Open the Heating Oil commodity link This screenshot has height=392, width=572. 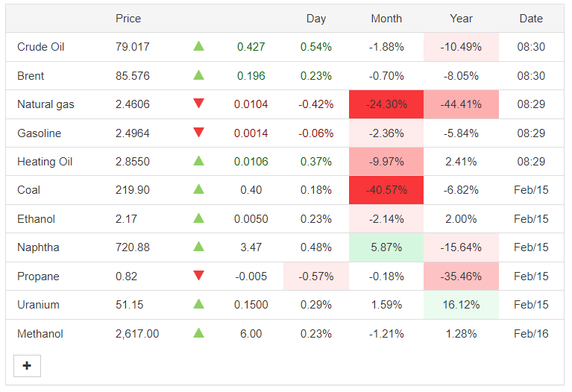[45, 162]
